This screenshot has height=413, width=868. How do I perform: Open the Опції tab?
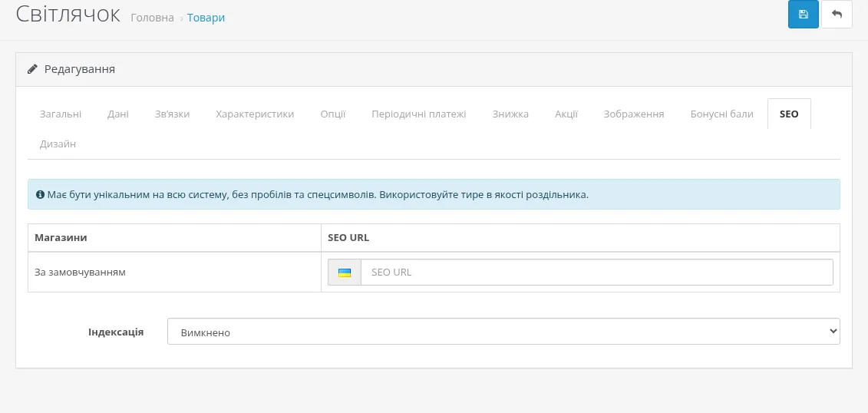coord(333,114)
